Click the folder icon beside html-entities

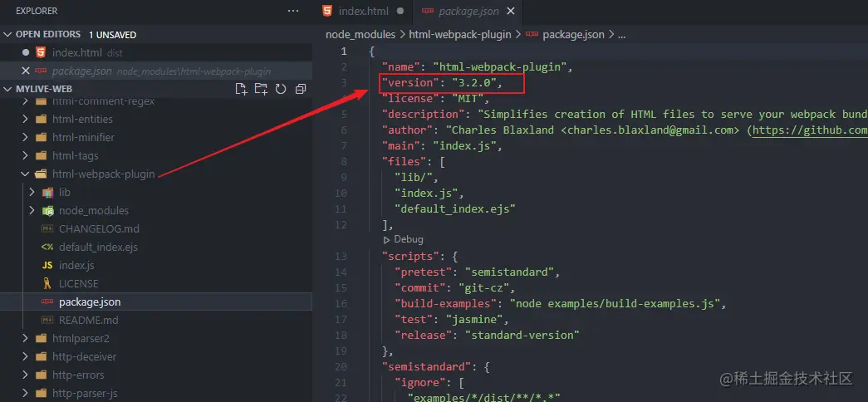click(x=41, y=120)
